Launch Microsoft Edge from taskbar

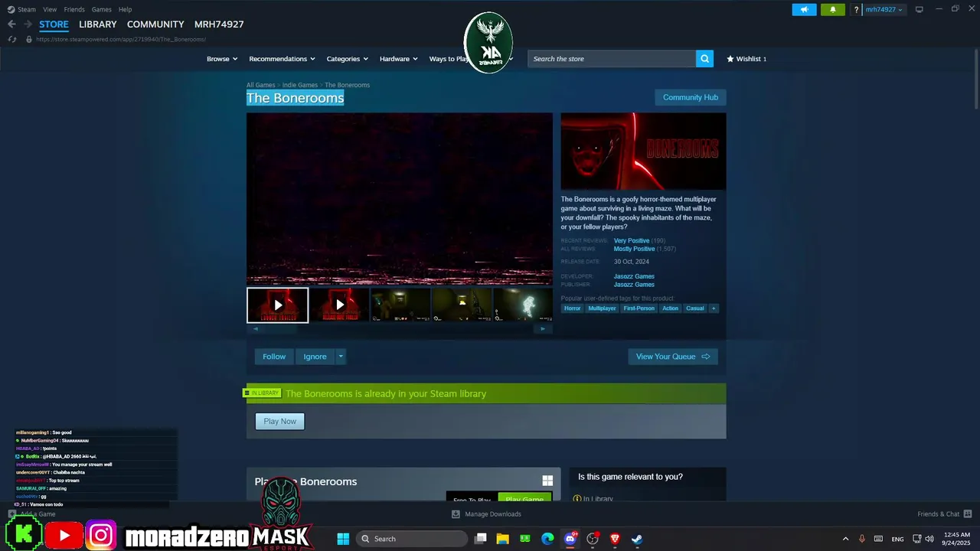point(547,539)
